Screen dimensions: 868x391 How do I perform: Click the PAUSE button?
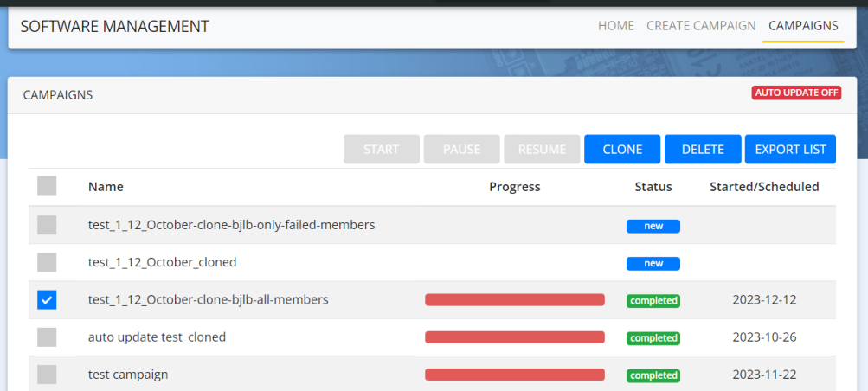click(461, 149)
